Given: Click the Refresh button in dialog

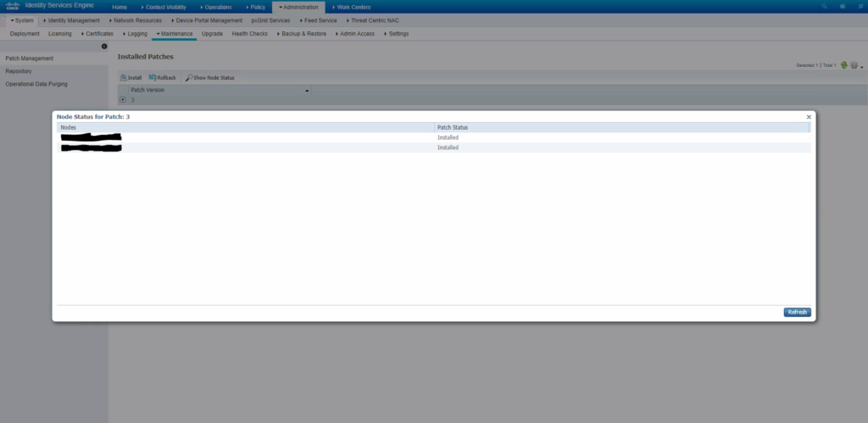Looking at the screenshot, I should (x=797, y=312).
